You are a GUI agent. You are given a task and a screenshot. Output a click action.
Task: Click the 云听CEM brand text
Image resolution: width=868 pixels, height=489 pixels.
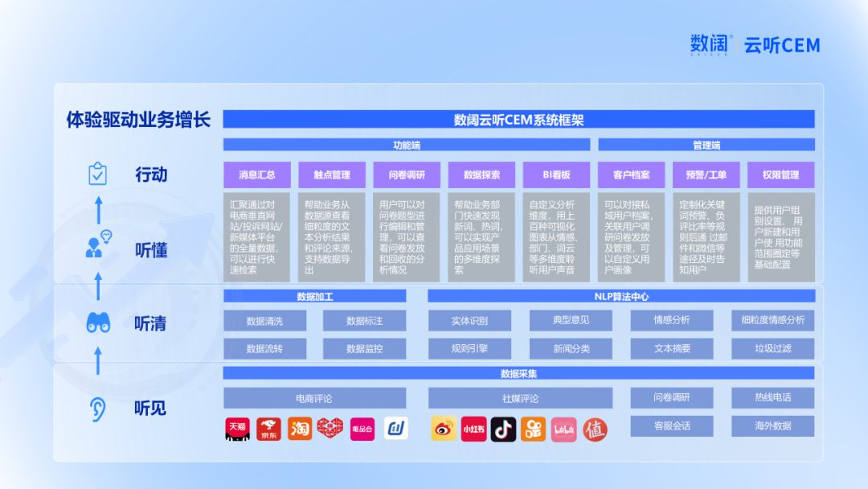[x=782, y=45]
